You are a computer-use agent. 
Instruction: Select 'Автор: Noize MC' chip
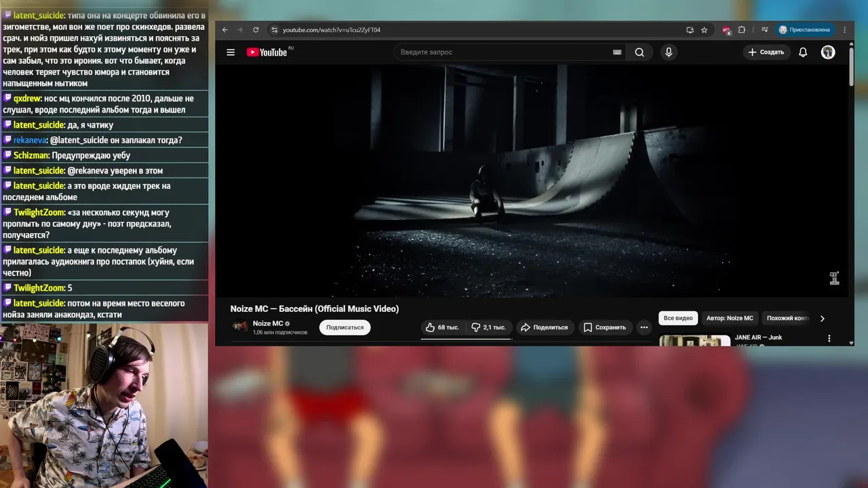click(730, 318)
